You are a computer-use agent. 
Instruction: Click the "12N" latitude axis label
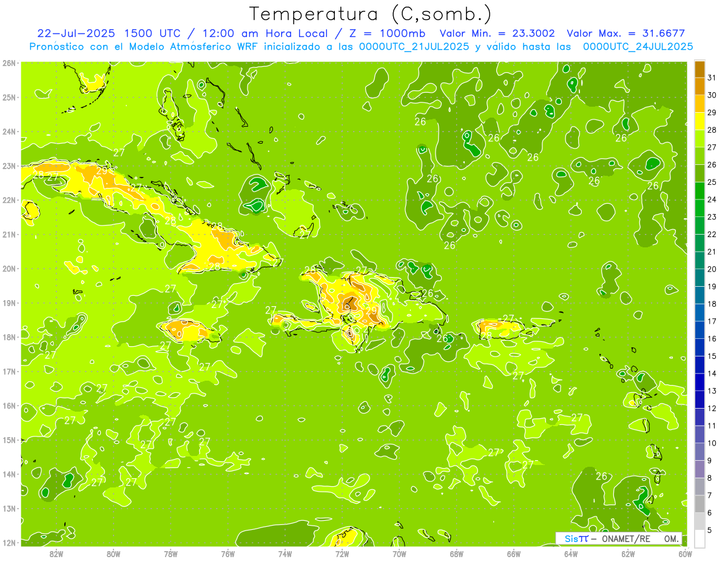(9, 543)
